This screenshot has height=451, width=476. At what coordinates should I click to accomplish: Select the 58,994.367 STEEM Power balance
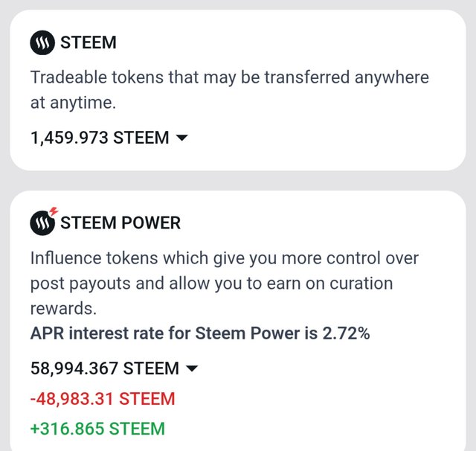(105, 368)
